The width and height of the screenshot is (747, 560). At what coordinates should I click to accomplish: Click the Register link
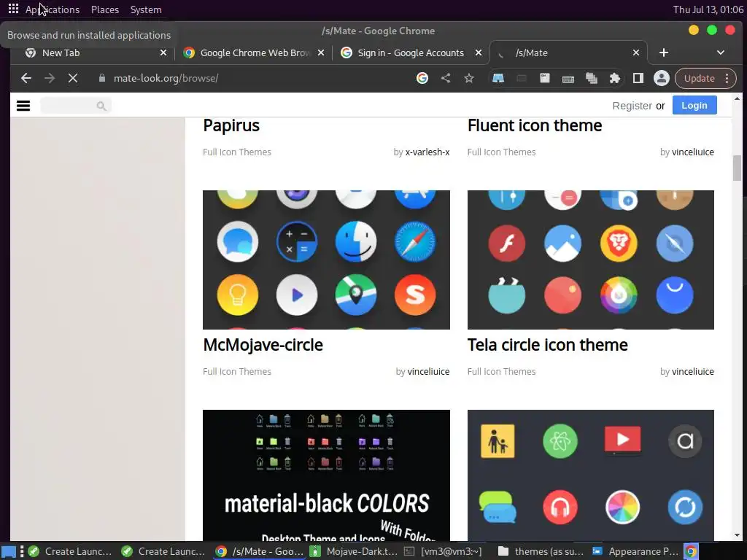pos(632,106)
